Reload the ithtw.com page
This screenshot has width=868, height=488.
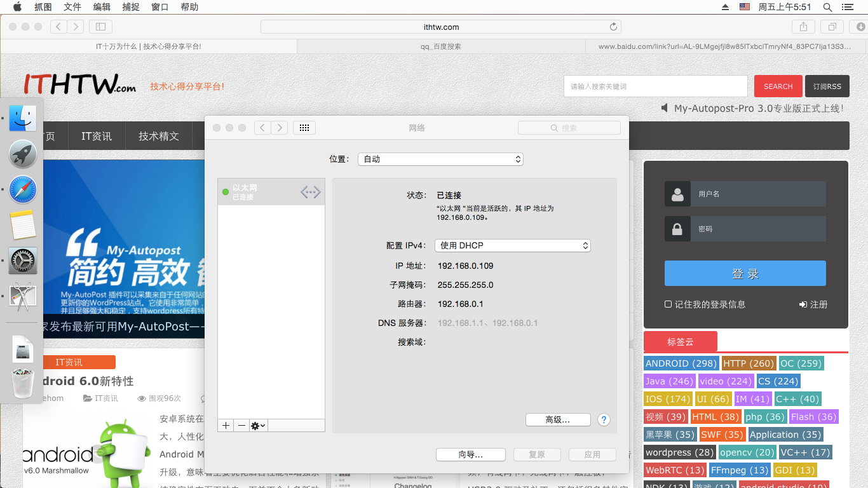(613, 27)
